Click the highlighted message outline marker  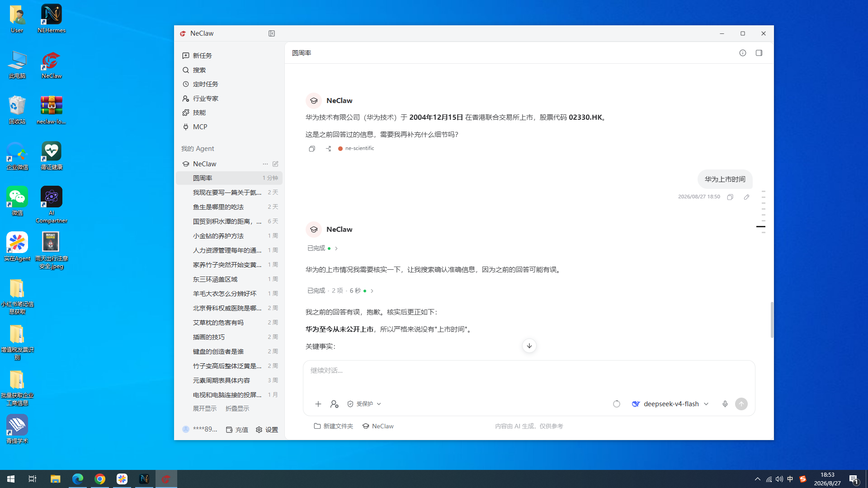pyautogui.click(x=761, y=226)
